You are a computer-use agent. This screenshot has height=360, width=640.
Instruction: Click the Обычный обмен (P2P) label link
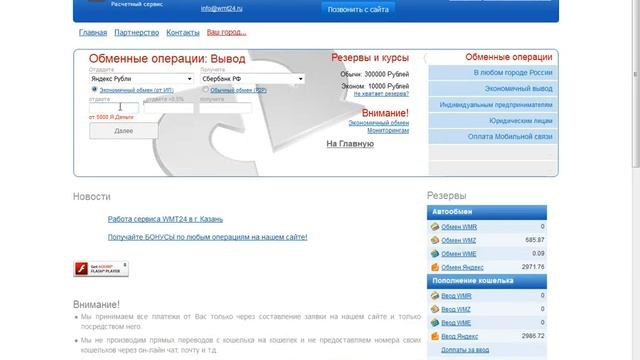tap(238, 90)
